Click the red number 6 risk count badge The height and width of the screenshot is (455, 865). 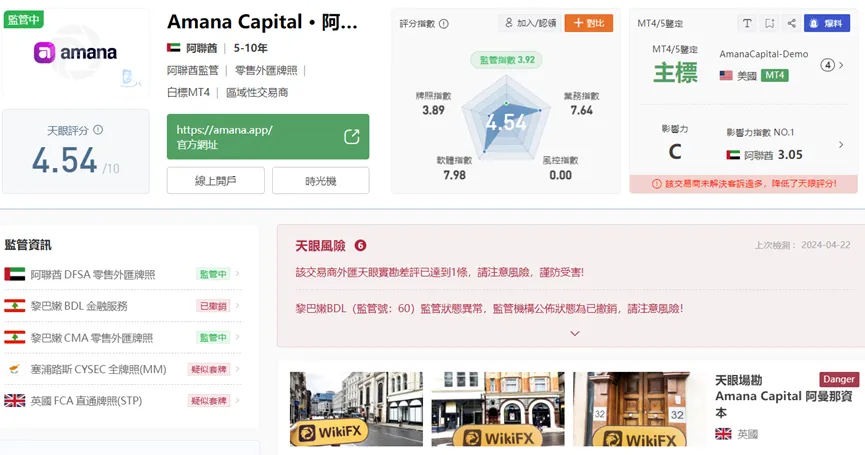pos(360,245)
